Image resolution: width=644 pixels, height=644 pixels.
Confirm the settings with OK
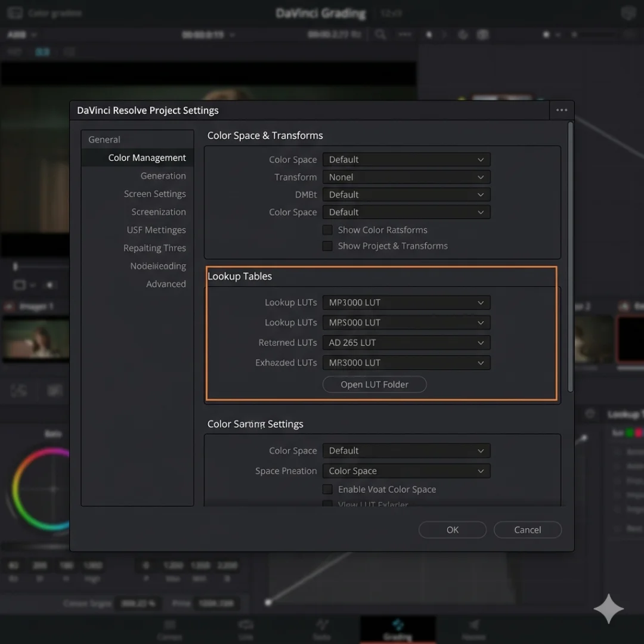click(452, 530)
